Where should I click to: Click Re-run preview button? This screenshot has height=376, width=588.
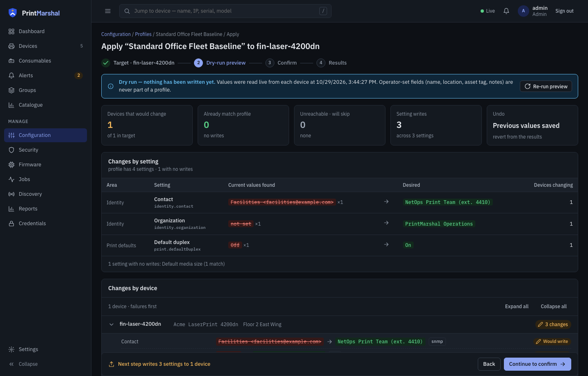point(546,86)
